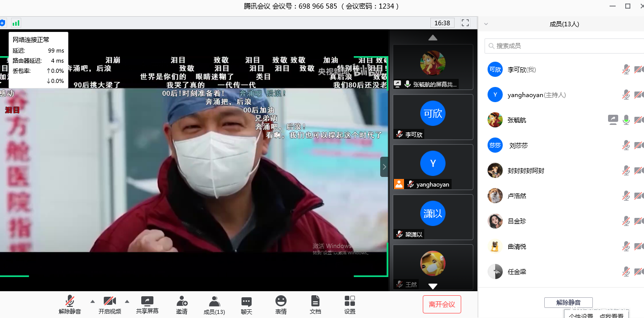Collapse the 成员 panel using header chevron
This screenshot has width=644, height=318.
486,24
